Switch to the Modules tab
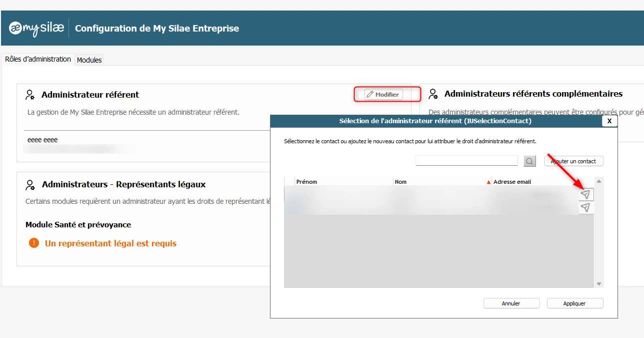The image size is (644, 338). point(89,60)
